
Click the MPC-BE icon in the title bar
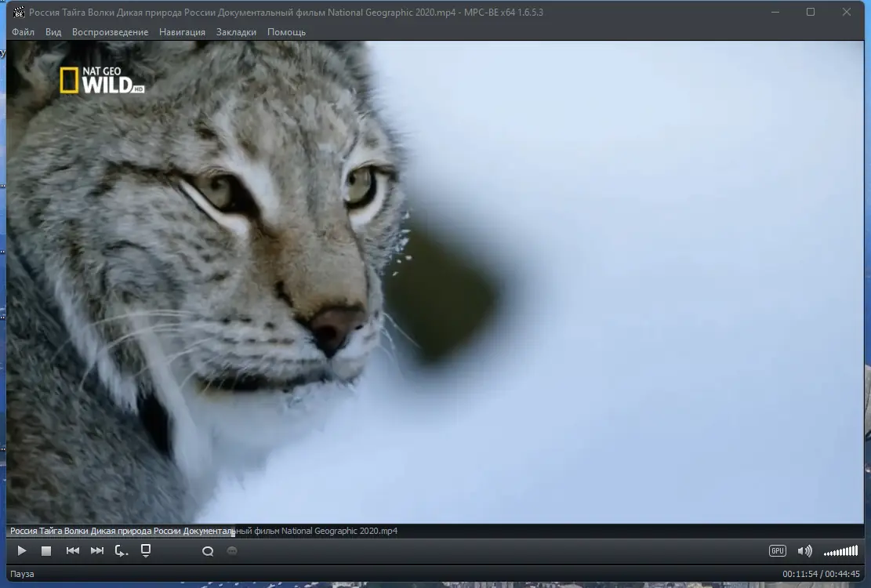(x=19, y=12)
